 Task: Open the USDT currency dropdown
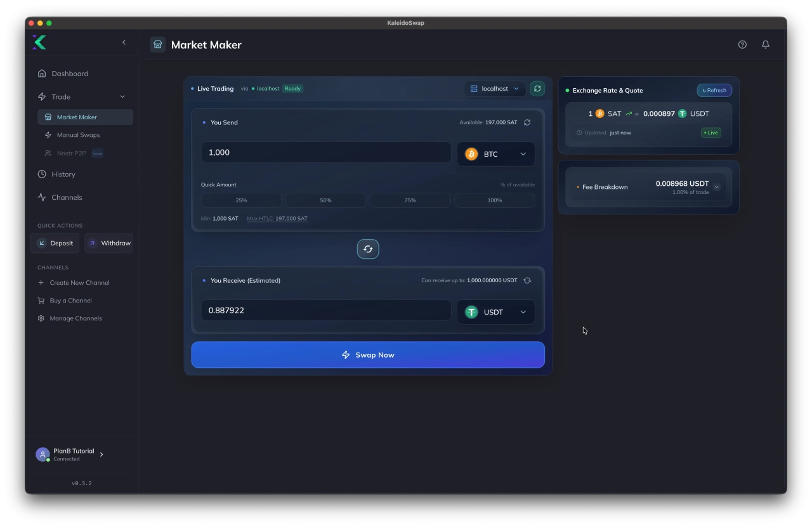496,311
